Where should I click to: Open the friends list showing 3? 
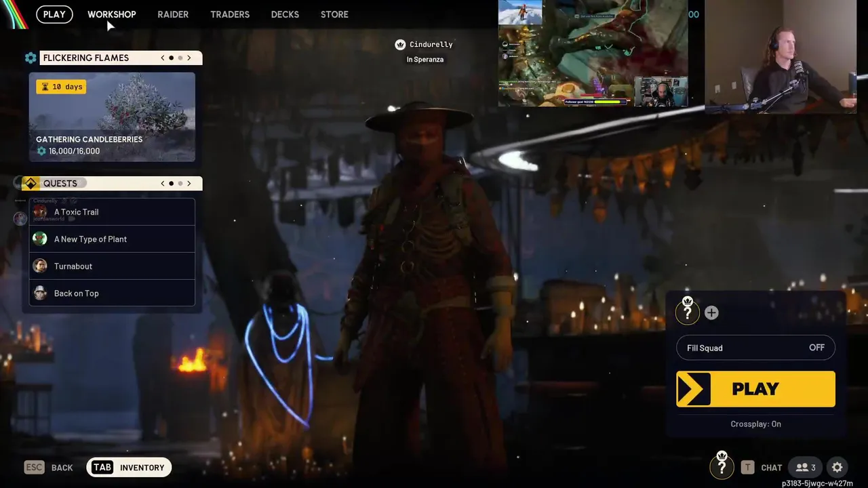(x=806, y=468)
